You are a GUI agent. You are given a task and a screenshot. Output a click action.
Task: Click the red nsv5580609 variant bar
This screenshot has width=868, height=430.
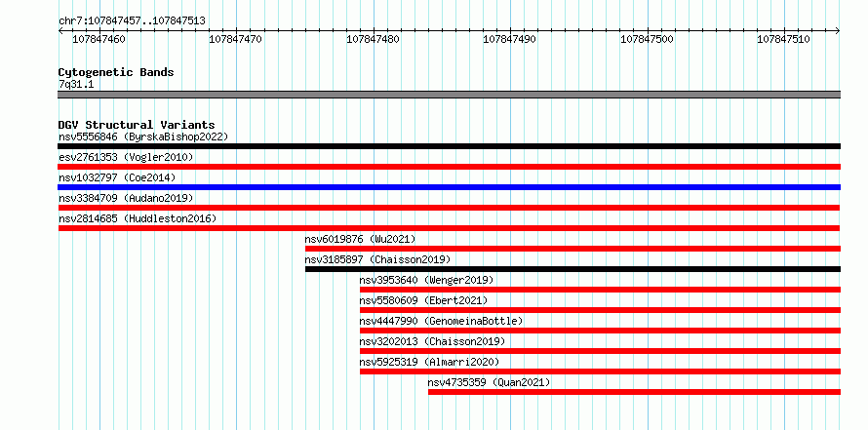pyautogui.click(x=600, y=310)
